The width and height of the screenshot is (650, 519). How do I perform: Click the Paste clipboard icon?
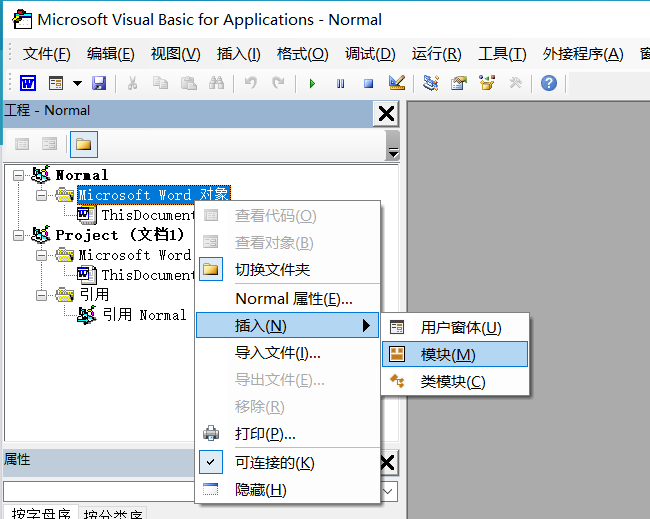[189, 83]
